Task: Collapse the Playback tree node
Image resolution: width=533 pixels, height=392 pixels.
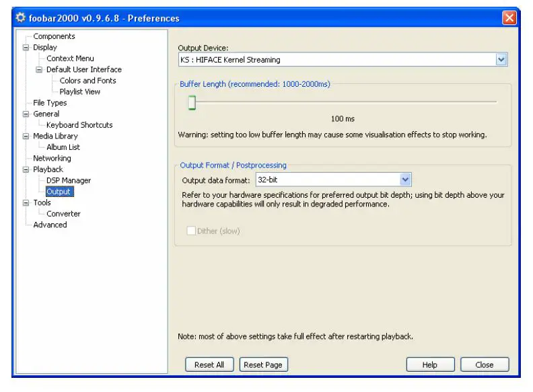Action: 26,169
